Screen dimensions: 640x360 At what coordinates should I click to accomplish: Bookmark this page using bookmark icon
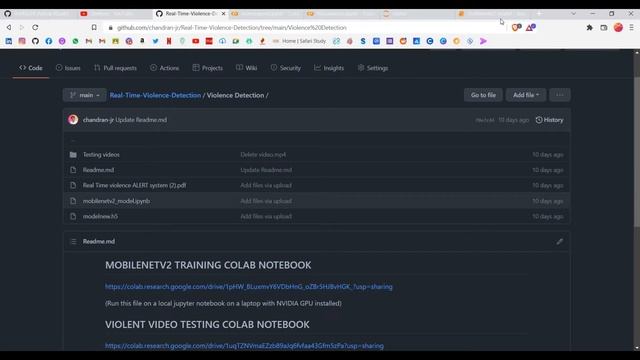(x=94, y=27)
